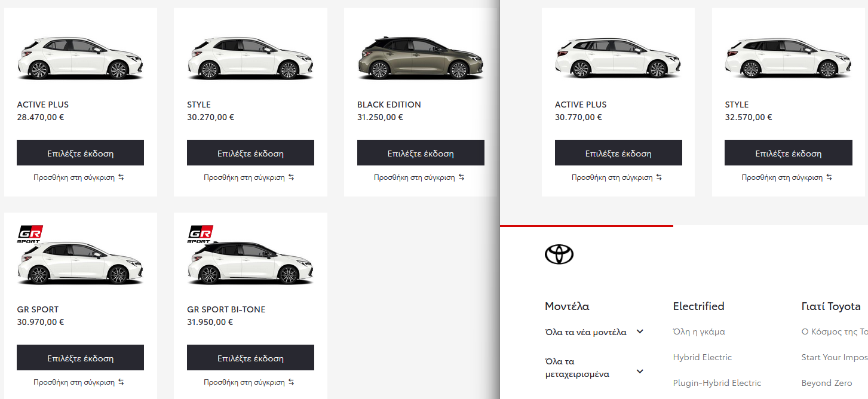The image size is (868, 399).
Task: Click the 31.250,00 € price text
Action: click(x=380, y=117)
